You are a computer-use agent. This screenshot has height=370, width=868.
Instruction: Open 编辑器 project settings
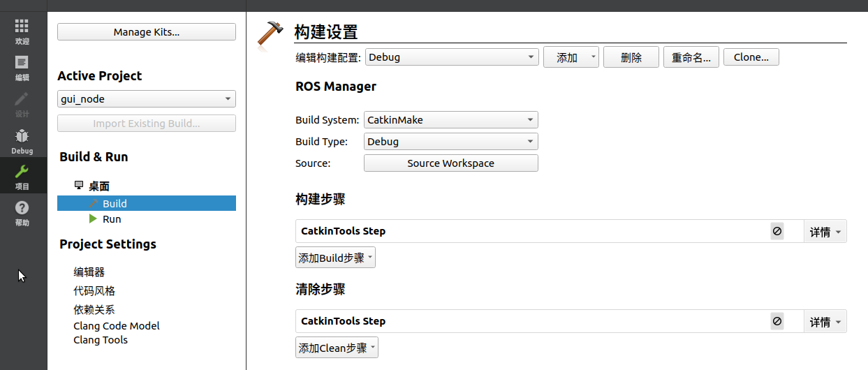pos(89,272)
